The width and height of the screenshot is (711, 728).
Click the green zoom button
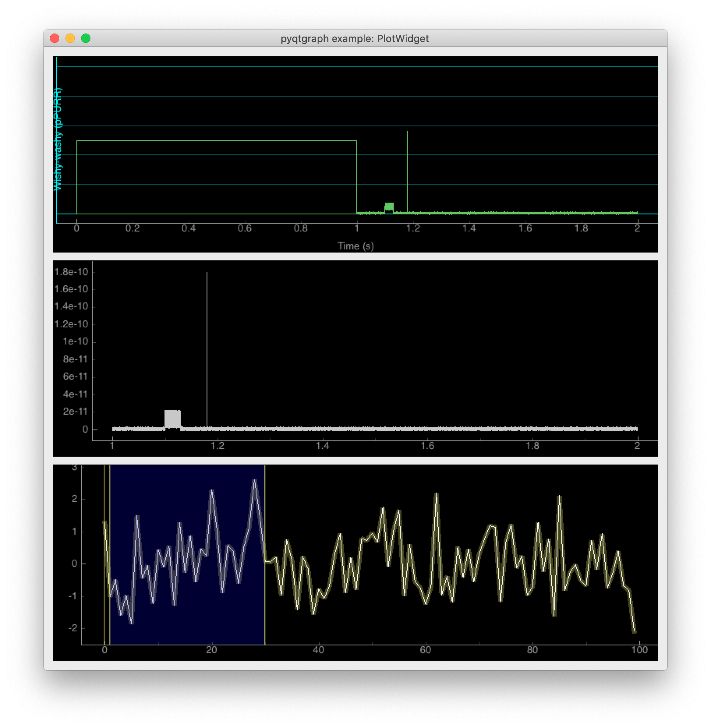point(85,39)
